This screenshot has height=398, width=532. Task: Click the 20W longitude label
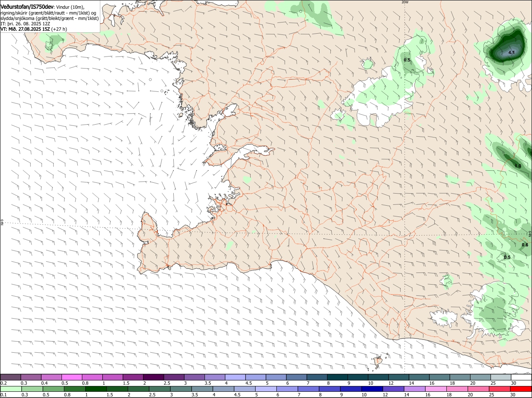pos(405,2)
